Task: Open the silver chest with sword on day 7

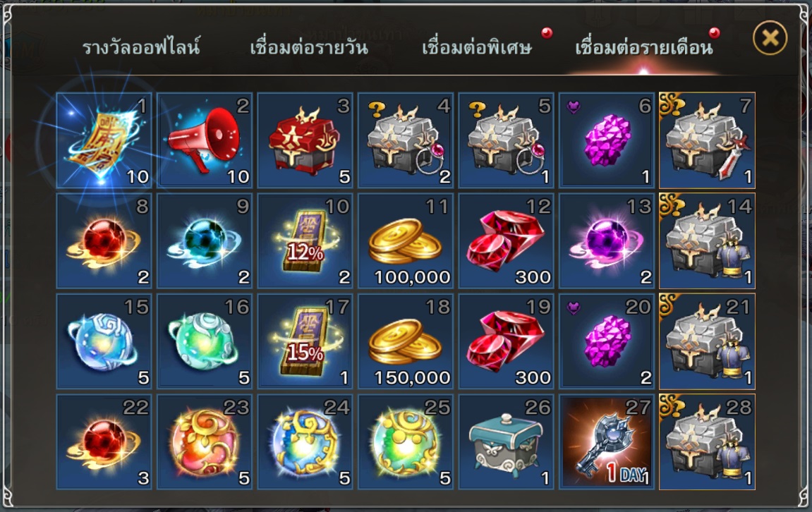Action: [707, 140]
